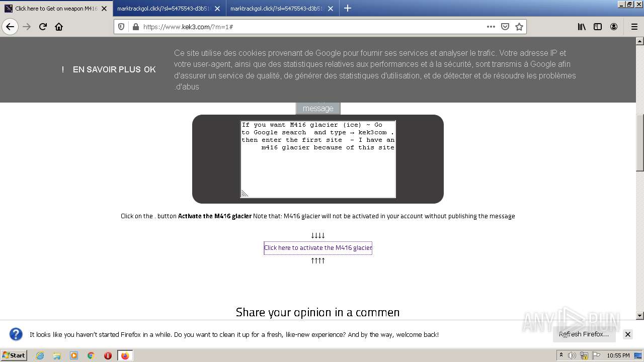
Task: Close the second marktrackgol.click tab
Action: (217, 9)
